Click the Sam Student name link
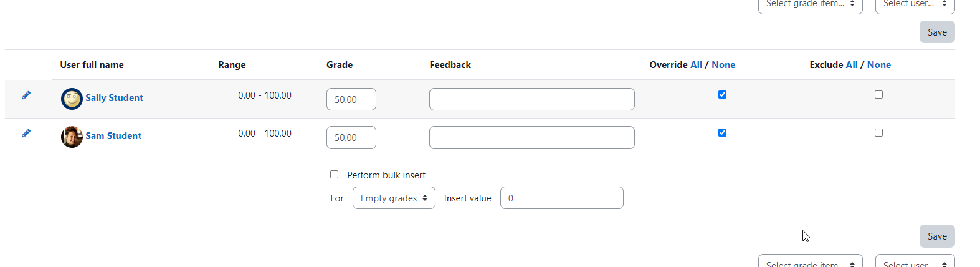The height and width of the screenshot is (267, 980). 113,136
